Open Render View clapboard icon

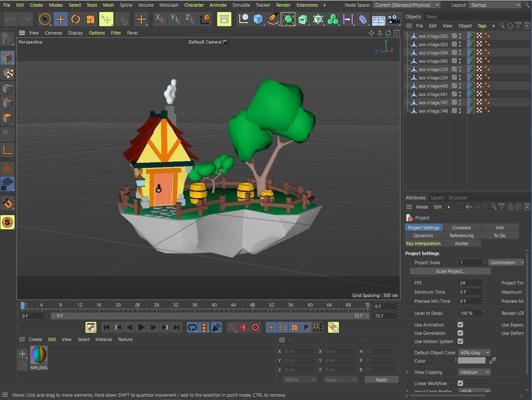(x=224, y=19)
